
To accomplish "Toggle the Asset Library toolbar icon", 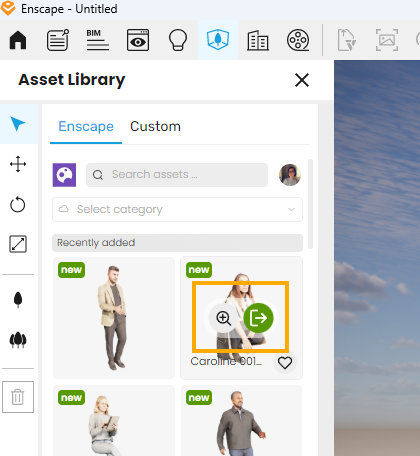I will [x=218, y=40].
